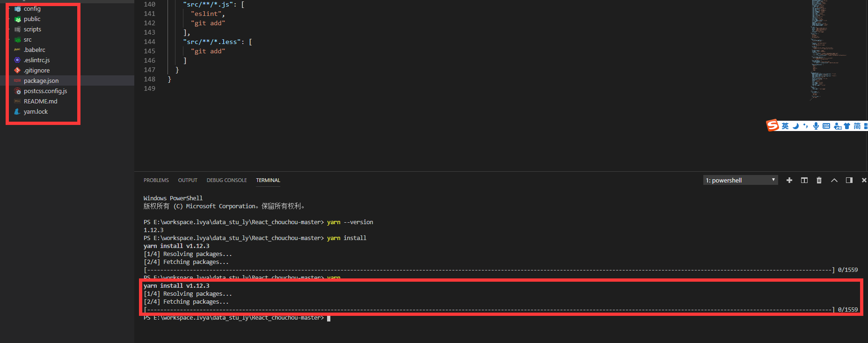Viewport: 868px width, 343px height.
Task: Click line number 149 in gutter
Action: click(x=149, y=88)
